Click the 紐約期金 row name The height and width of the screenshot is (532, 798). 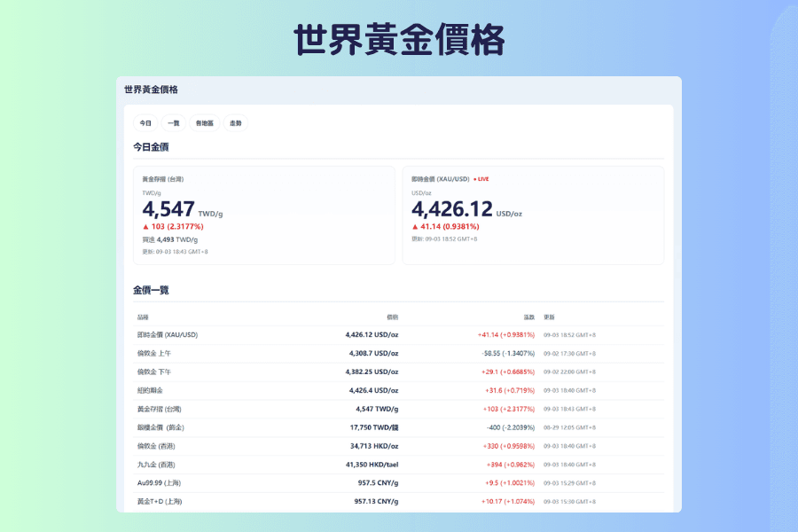(x=150, y=390)
